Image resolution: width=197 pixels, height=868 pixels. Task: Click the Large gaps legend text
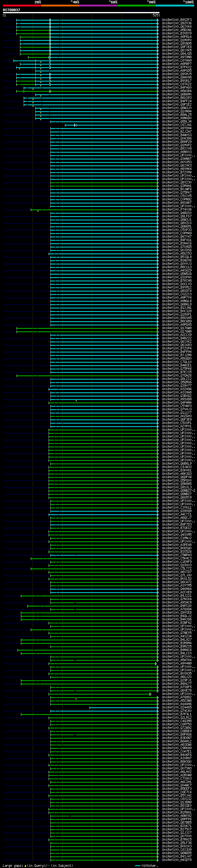38,866
